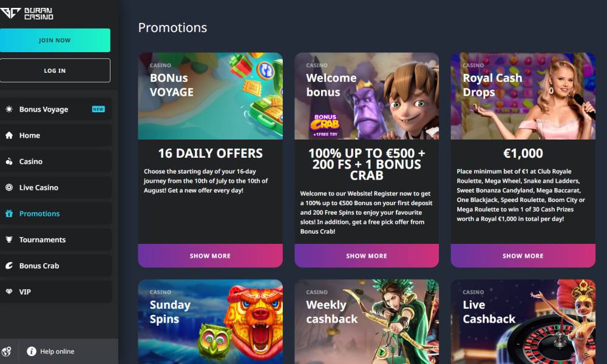607x364 pixels.
Task: Open the Weekly cashback promotion banner
Action: point(367,322)
